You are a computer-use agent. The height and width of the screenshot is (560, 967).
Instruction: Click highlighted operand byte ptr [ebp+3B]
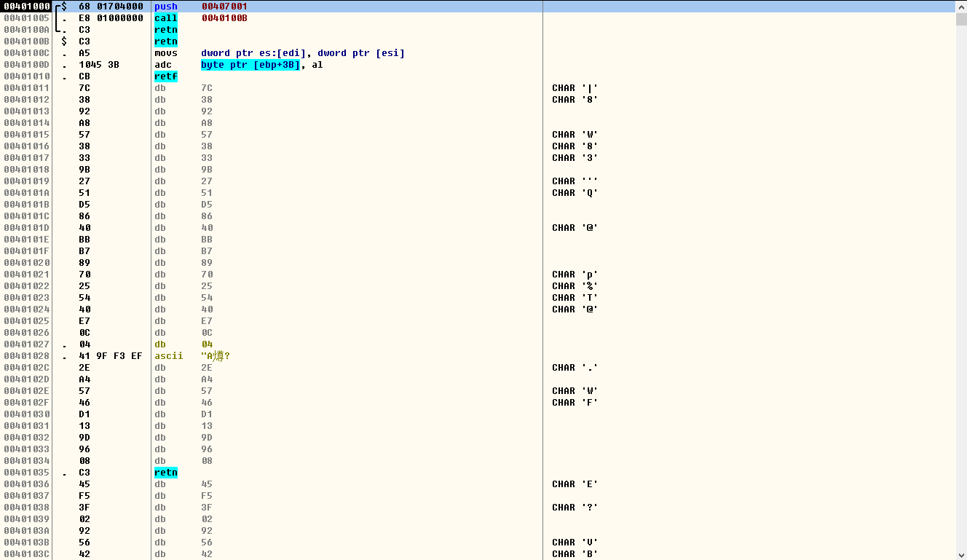(250, 65)
